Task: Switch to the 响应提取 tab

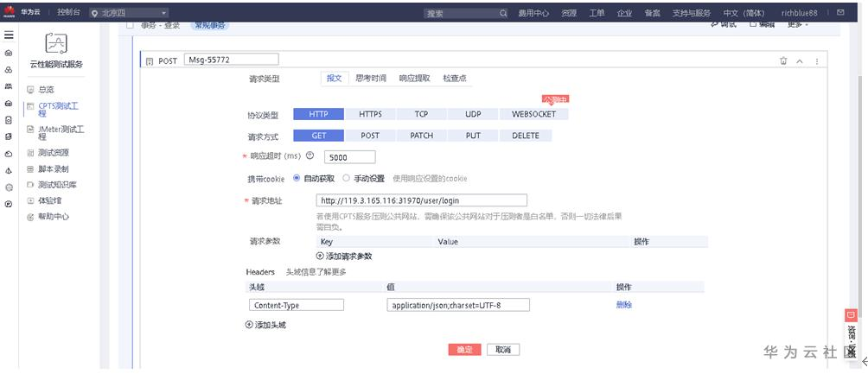Action: [415, 79]
